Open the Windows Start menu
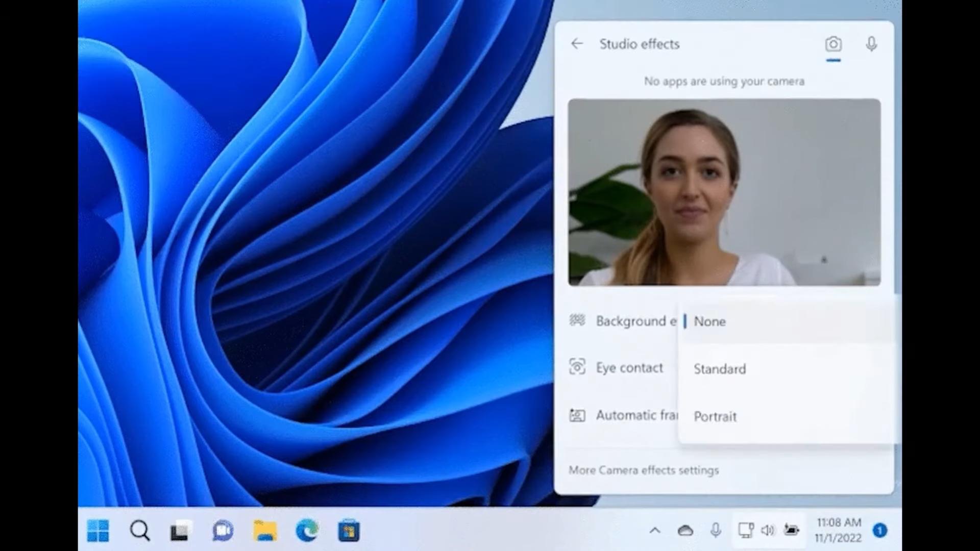Screen dimensions: 980x551 [98, 531]
